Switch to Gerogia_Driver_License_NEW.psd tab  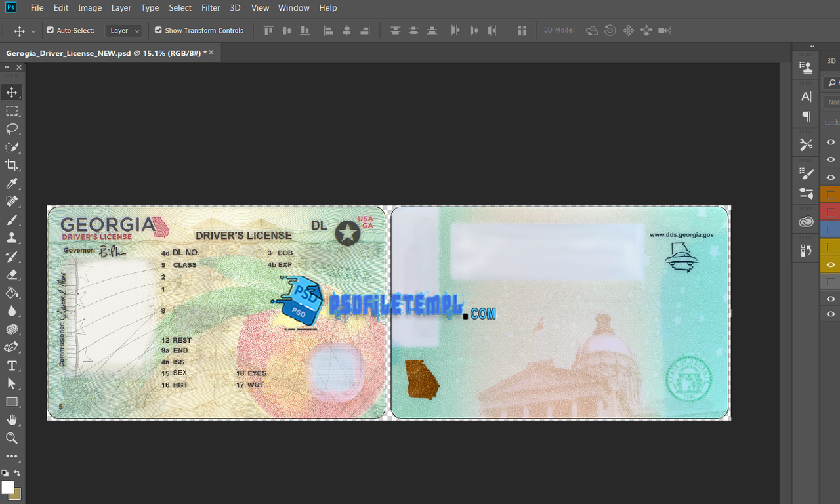pos(106,53)
